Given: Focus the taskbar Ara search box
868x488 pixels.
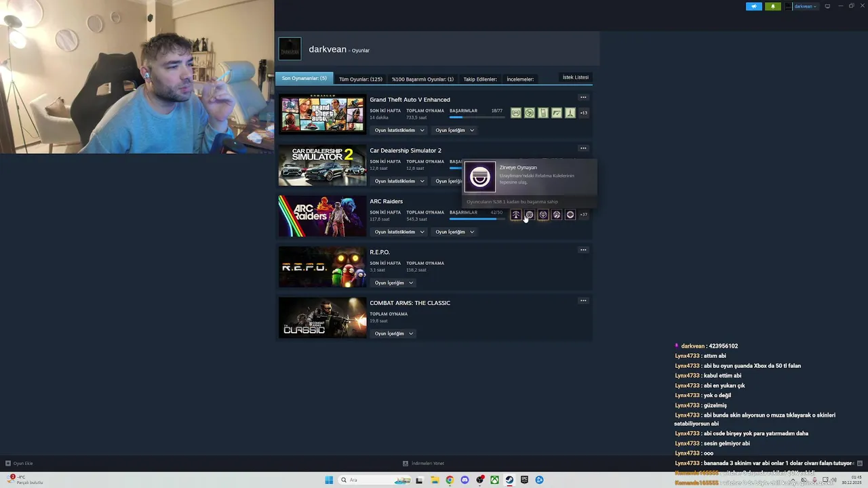Looking at the screenshot, I should coord(375,480).
